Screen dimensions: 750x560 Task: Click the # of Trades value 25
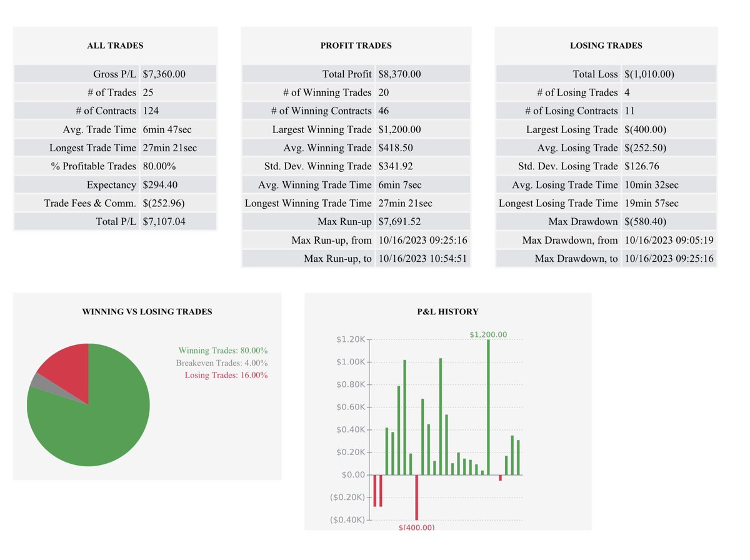[x=148, y=92]
